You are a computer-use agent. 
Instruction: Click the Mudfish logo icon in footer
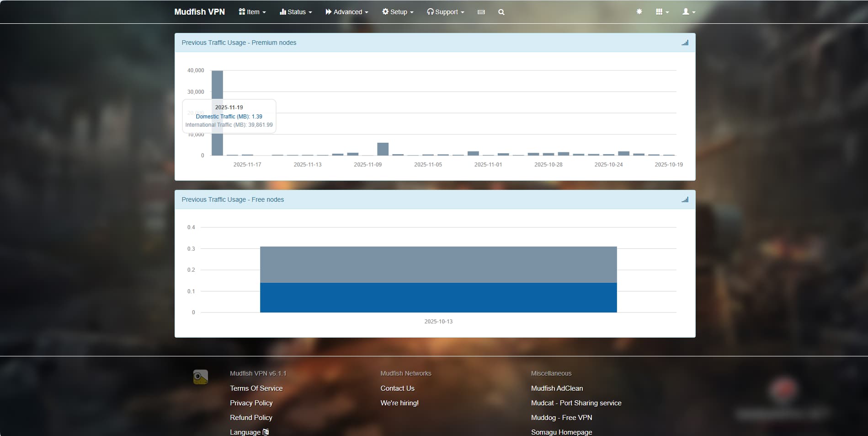pyautogui.click(x=200, y=377)
